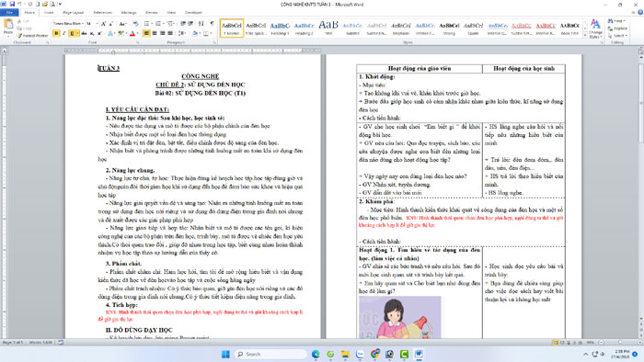Open the font size dropdown
Screen dimensions: 644x362
(97, 24)
